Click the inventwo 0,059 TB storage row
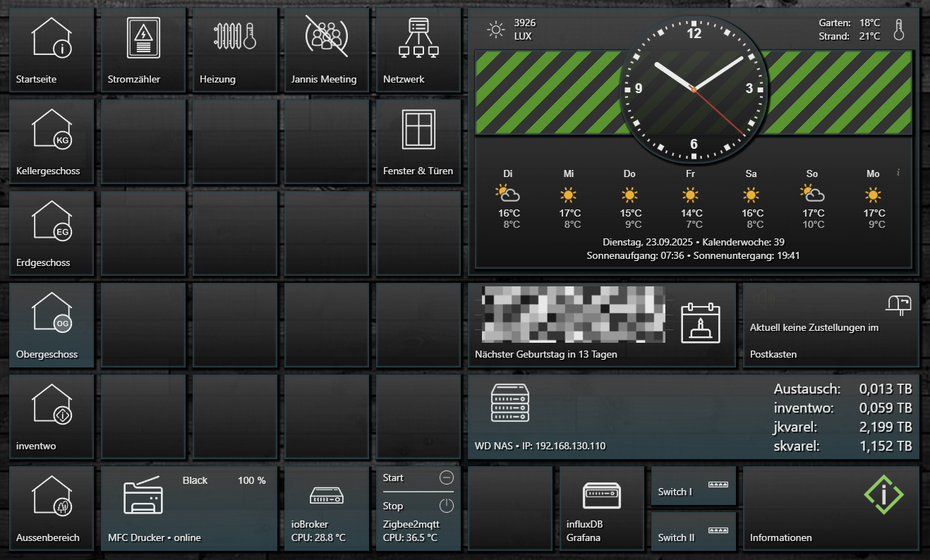The image size is (930, 560). click(843, 408)
